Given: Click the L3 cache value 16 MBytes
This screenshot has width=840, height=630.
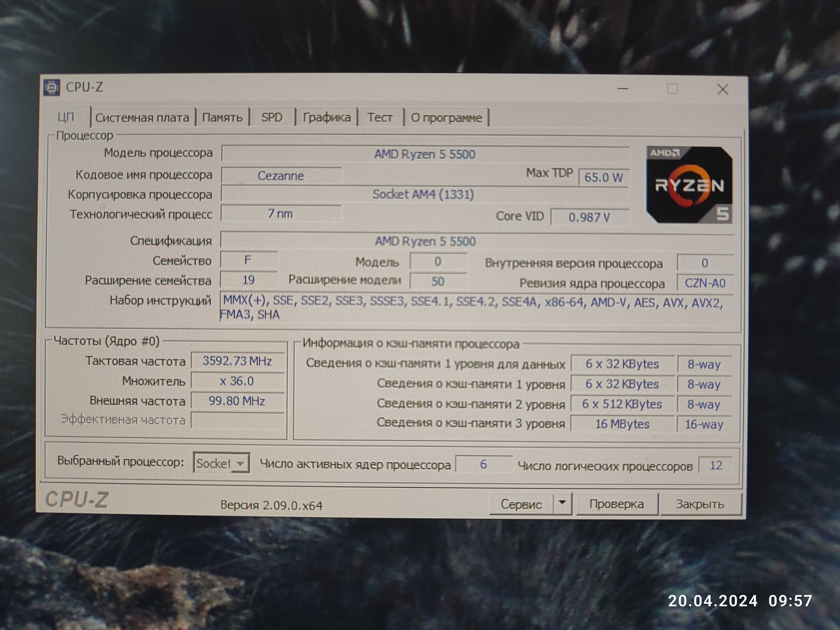Looking at the screenshot, I should pyautogui.click(x=622, y=424).
